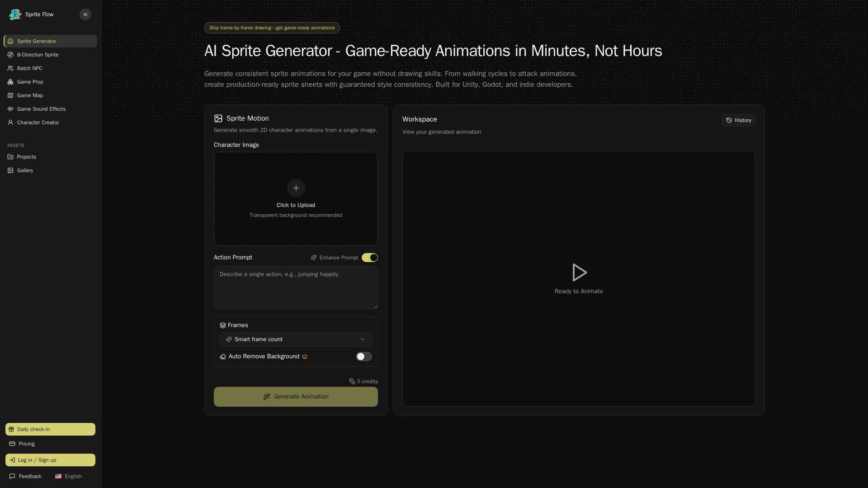Click the credits coin icon
The width and height of the screenshot is (868, 488).
coord(352,381)
